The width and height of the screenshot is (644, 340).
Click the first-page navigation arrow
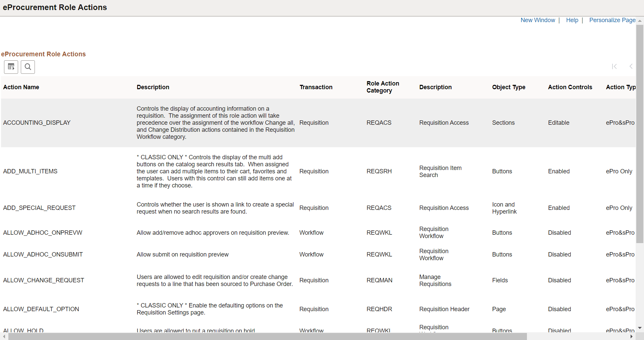[614, 66]
